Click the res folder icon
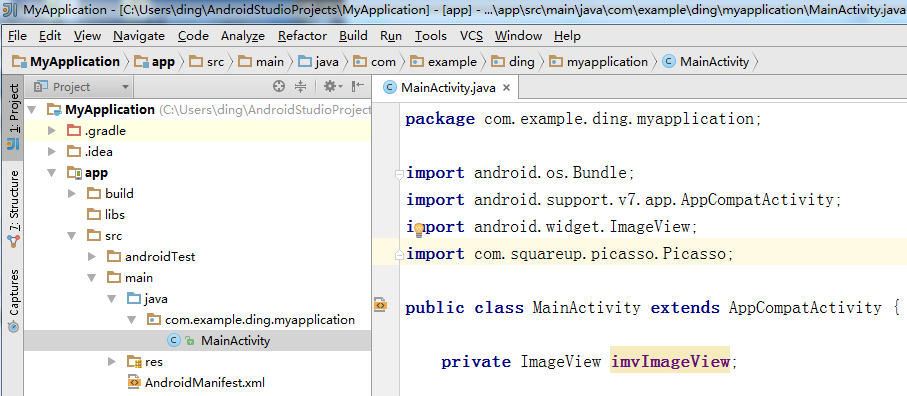 (134, 362)
